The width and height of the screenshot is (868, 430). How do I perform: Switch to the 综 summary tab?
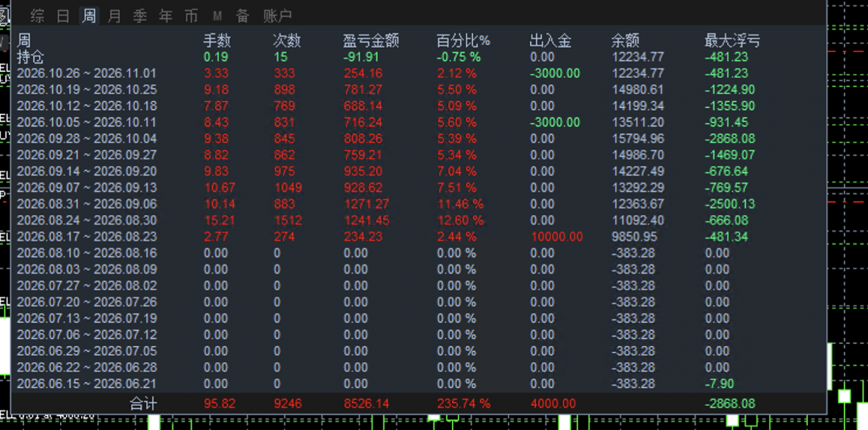click(37, 15)
